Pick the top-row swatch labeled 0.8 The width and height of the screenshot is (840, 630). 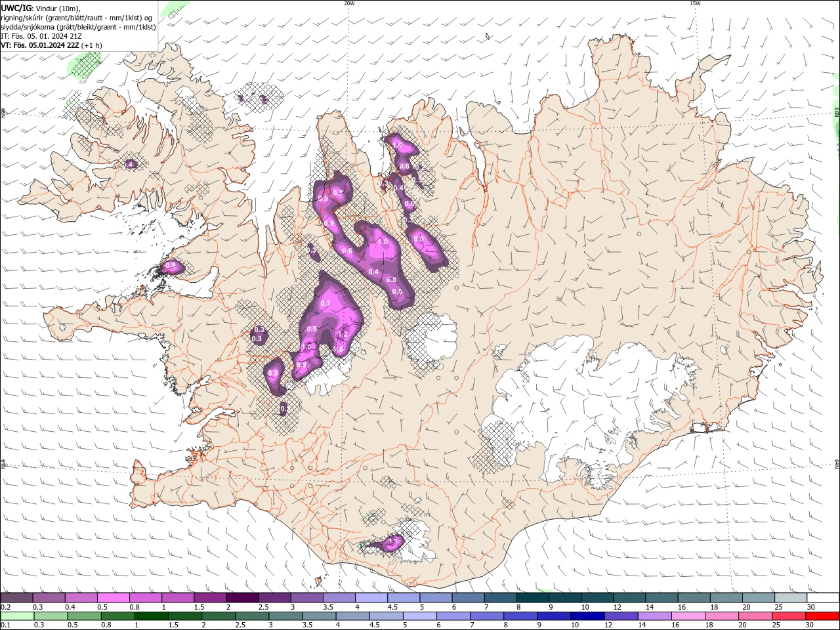point(145,598)
